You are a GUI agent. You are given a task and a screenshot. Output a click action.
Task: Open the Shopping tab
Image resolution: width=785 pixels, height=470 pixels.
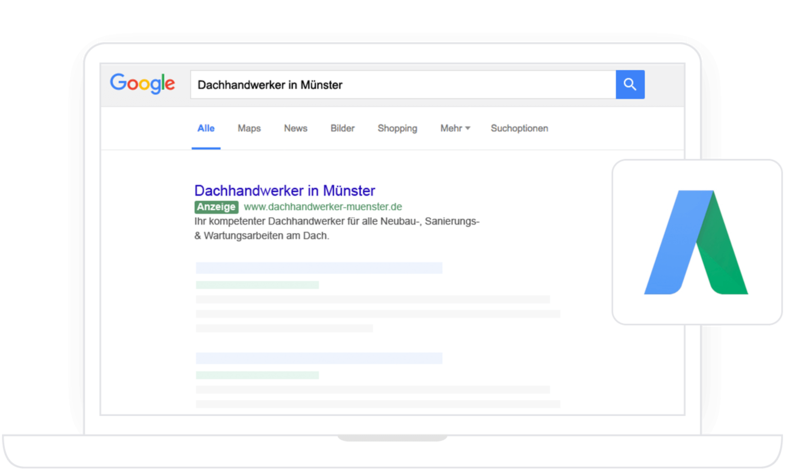click(397, 129)
